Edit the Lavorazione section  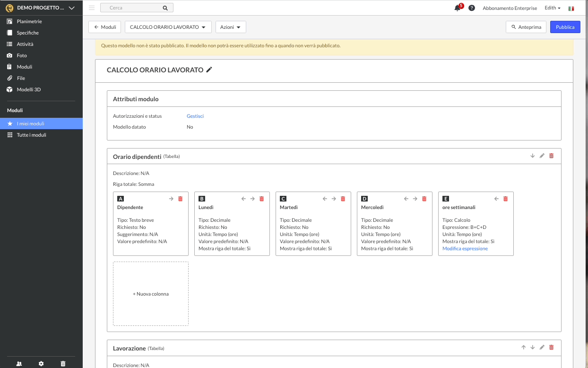(542, 347)
